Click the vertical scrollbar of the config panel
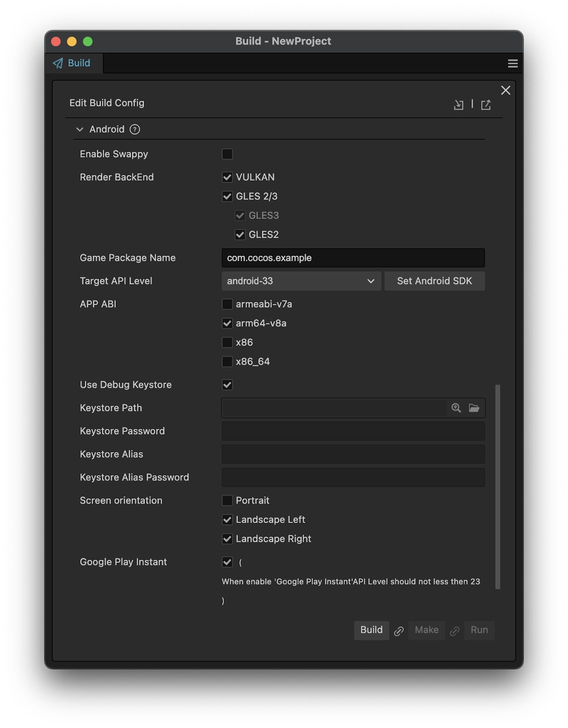The height and width of the screenshot is (728, 568). (497, 486)
